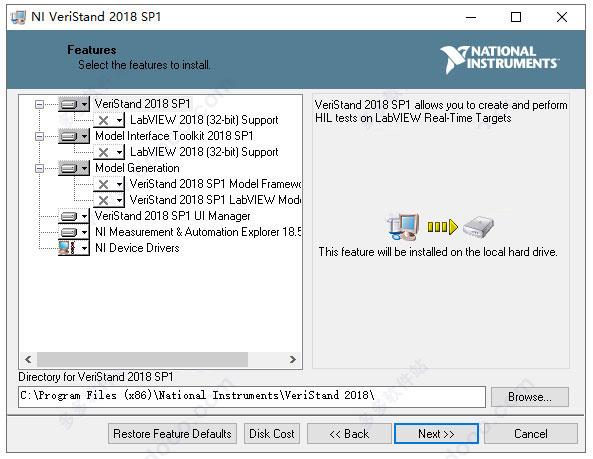
Task: Select NI Measurement & Automation Explorer item
Action: pyautogui.click(x=198, y=232)
